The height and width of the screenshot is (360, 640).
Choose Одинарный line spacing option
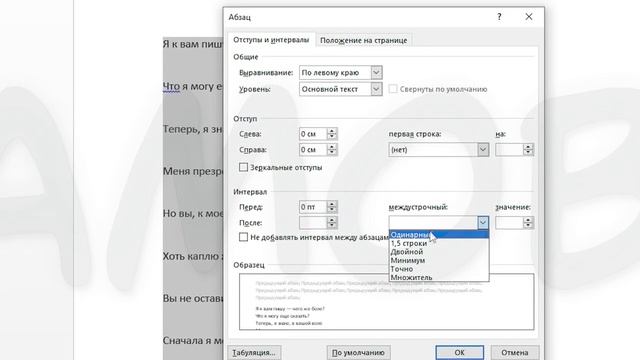[x=439, y=235]
